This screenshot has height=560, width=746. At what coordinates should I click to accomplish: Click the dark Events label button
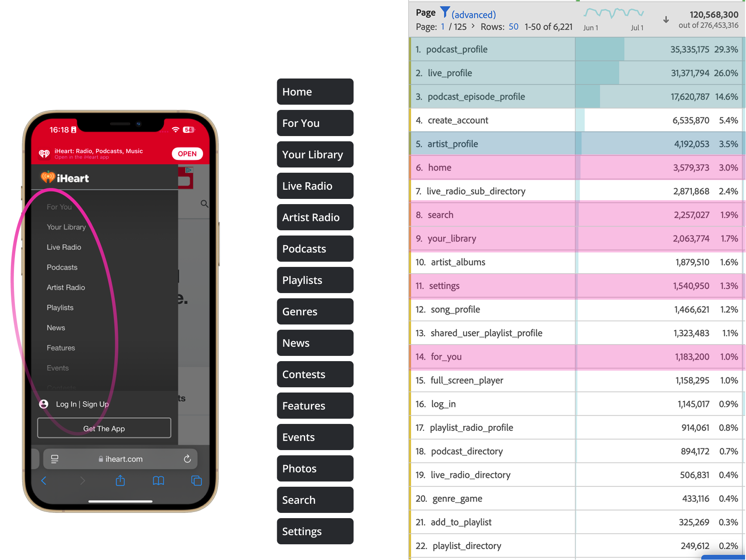315,437
